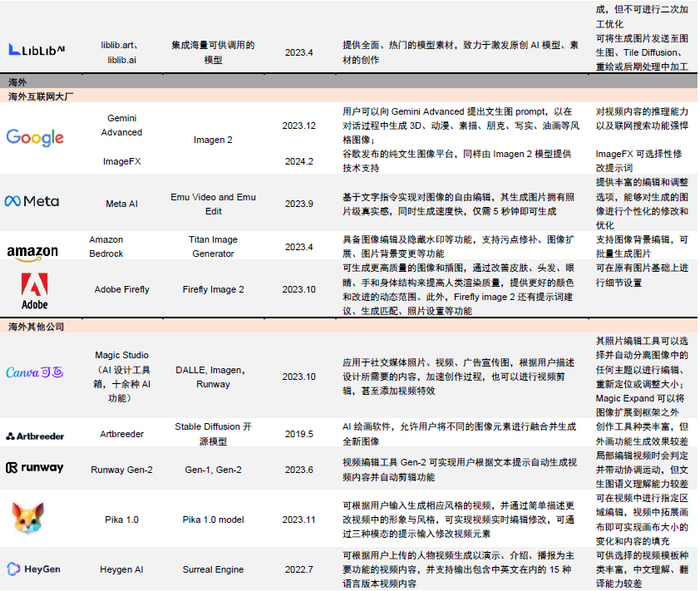The image size is (700, 591).
Task: Click the LibLib row 2023.4 date
Action: point(299,53)
